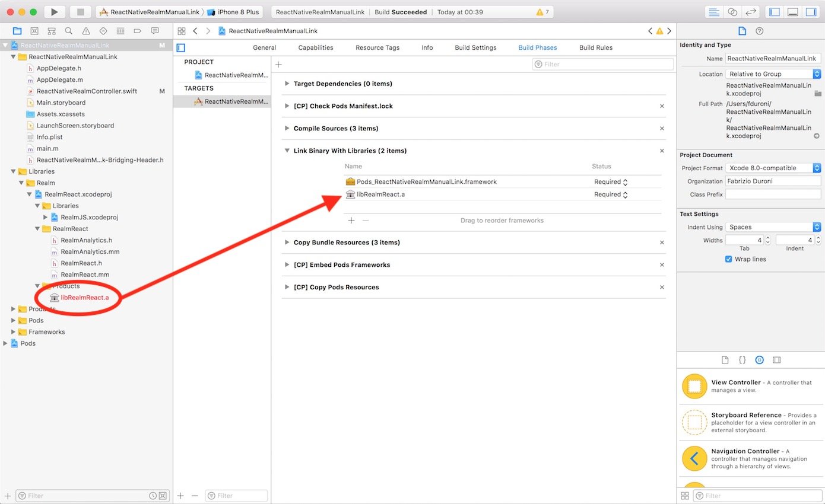
Task: Switch to the Assistant editor
Action: tap(732, 12)
